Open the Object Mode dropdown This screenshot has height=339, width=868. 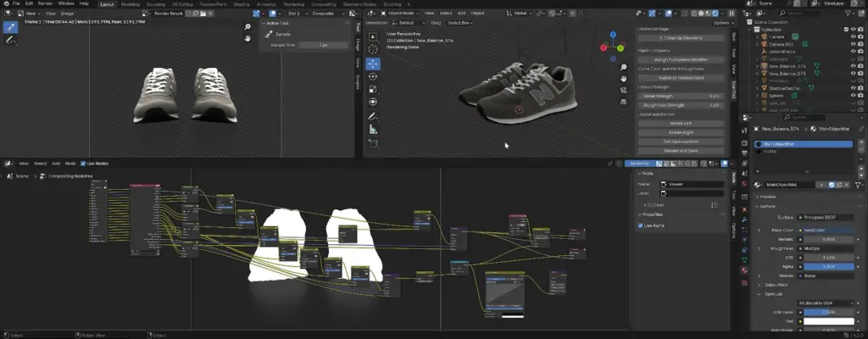tap(401, 13)
